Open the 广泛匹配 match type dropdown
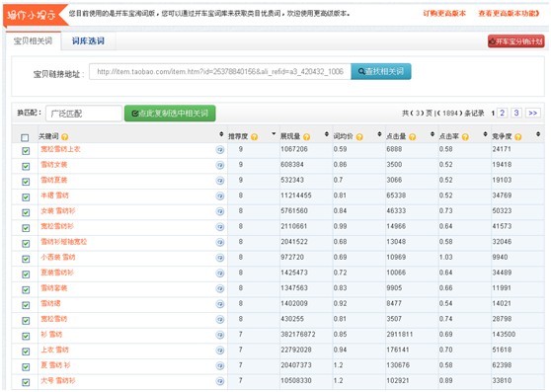This screenshot has height=392, width=551. (84, 114)
